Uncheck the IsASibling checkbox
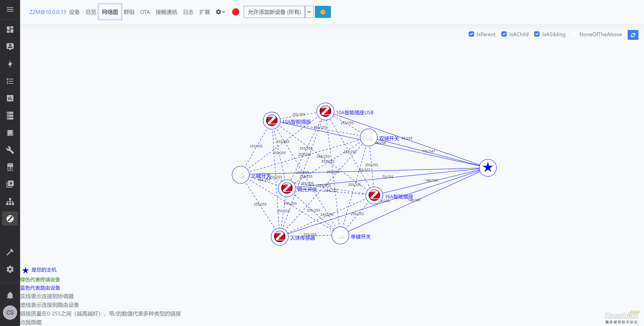644x326 pixels. [537, 34]
